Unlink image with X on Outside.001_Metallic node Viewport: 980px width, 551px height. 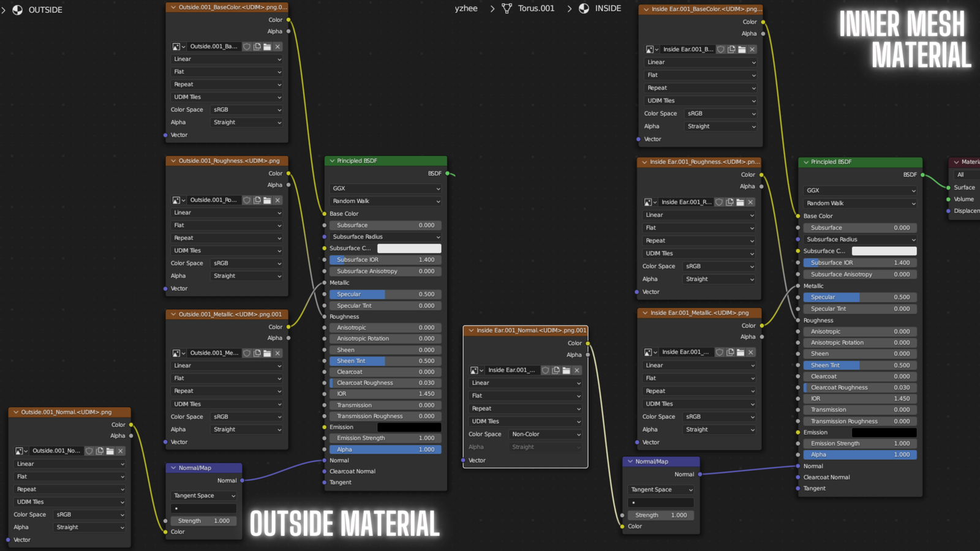[277, 353]
